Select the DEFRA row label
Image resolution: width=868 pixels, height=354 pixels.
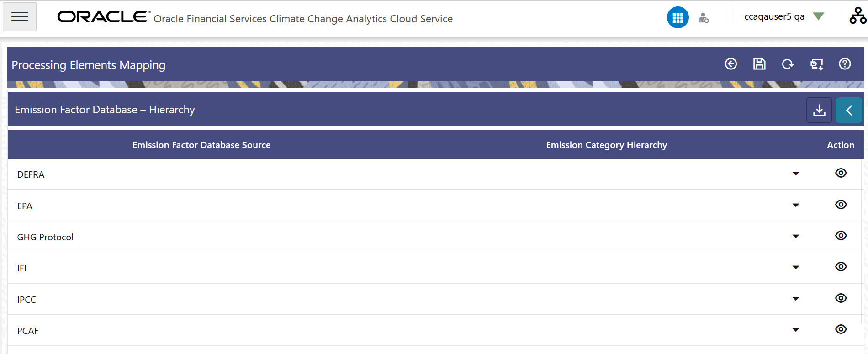tap(31, 174)
